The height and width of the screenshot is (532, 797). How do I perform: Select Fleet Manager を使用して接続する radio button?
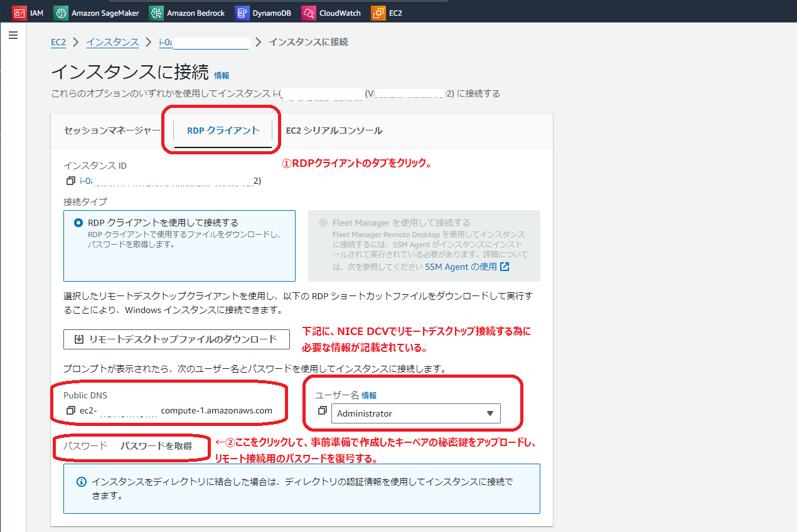323,223
